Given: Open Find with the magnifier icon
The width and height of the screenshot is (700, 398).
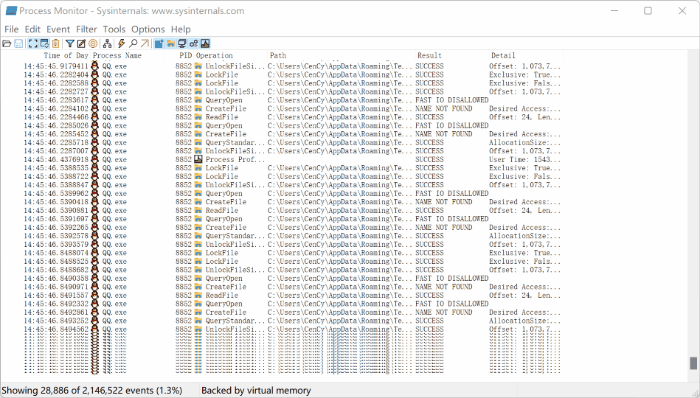Looking at the screenshot, I should (x=133, y=43).
